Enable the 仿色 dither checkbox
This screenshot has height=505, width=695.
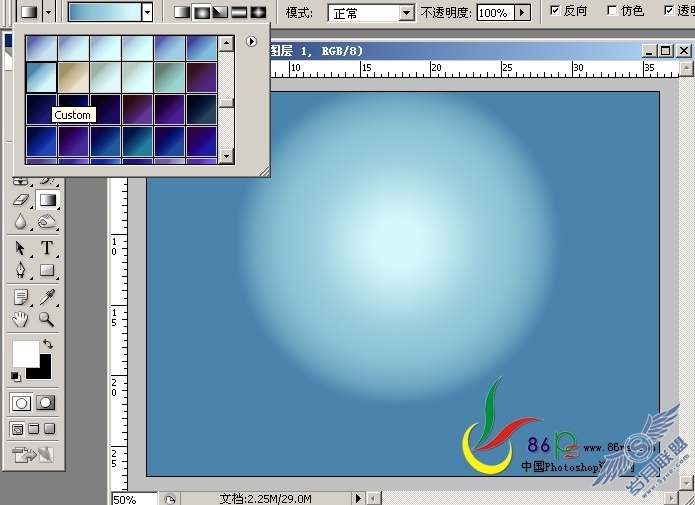[x=612, y=10]
